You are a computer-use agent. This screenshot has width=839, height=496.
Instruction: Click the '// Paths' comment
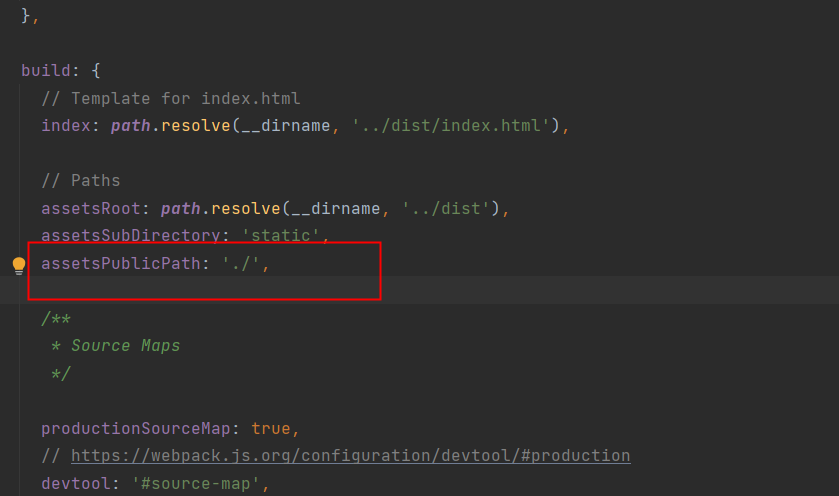tap(81, 180)
